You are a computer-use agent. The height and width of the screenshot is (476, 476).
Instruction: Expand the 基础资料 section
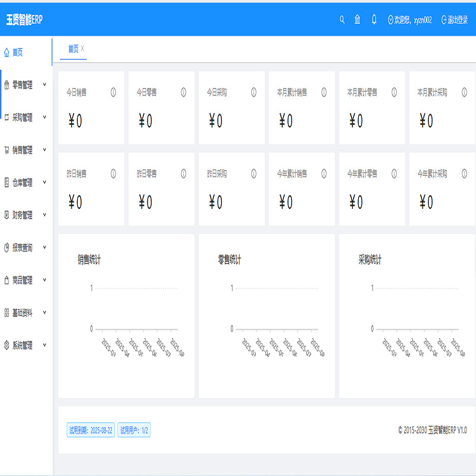pyautogui.click(x=45, y=313)
